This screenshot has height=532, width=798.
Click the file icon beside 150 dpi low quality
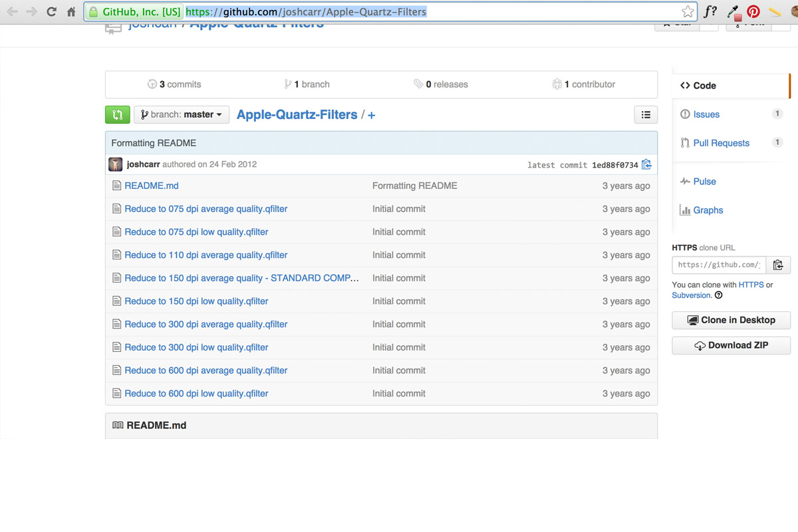[x=117, y=301]
